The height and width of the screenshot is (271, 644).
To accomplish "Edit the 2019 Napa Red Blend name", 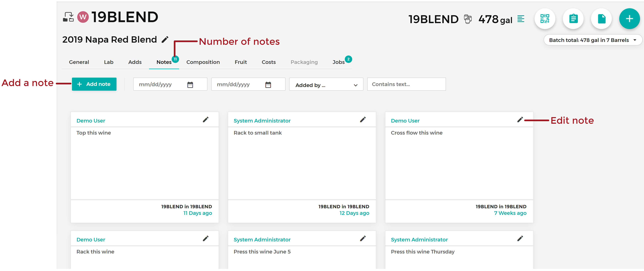I will tap(165, 39).
